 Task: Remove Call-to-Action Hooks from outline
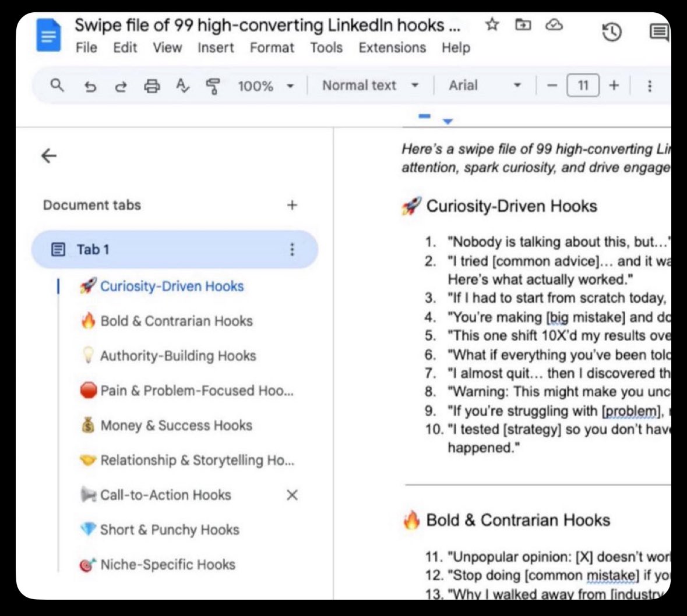[x=293, y=495]
